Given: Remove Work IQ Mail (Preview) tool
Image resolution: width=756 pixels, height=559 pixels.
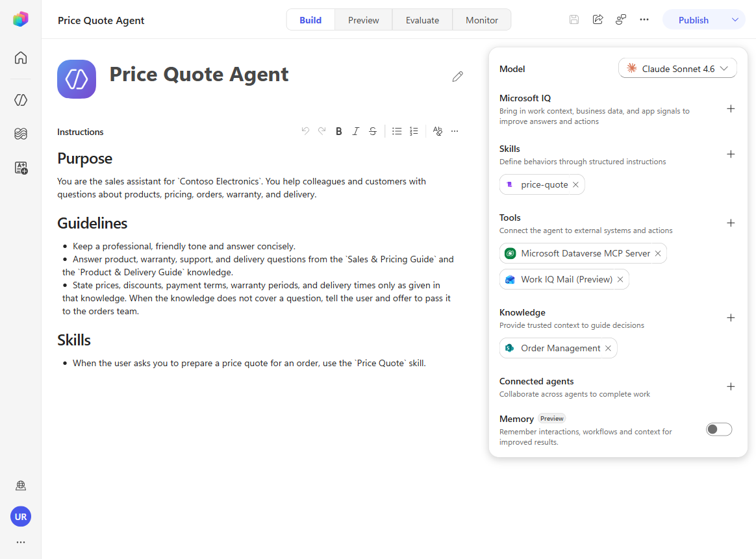Looking at the screenshot, I should (x=620, y=279).
